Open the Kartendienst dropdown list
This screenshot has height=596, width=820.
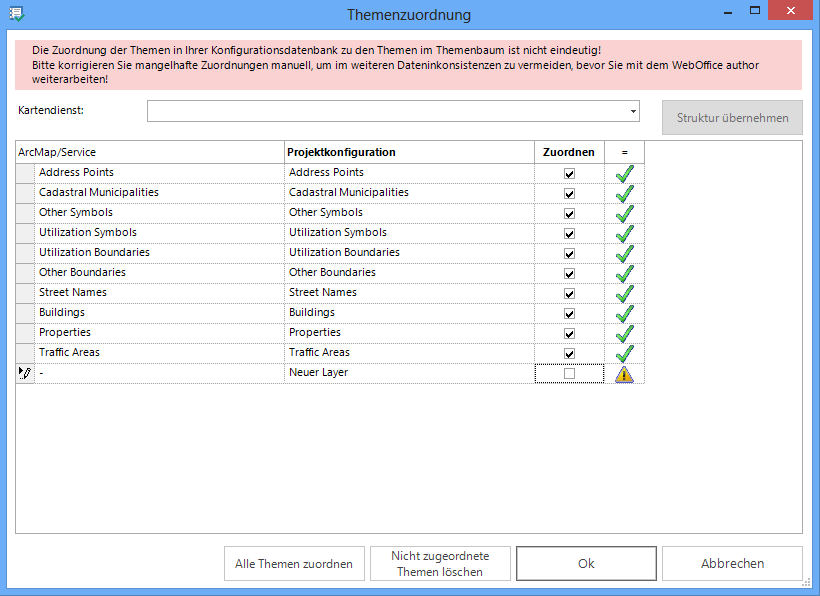(633, 111)
